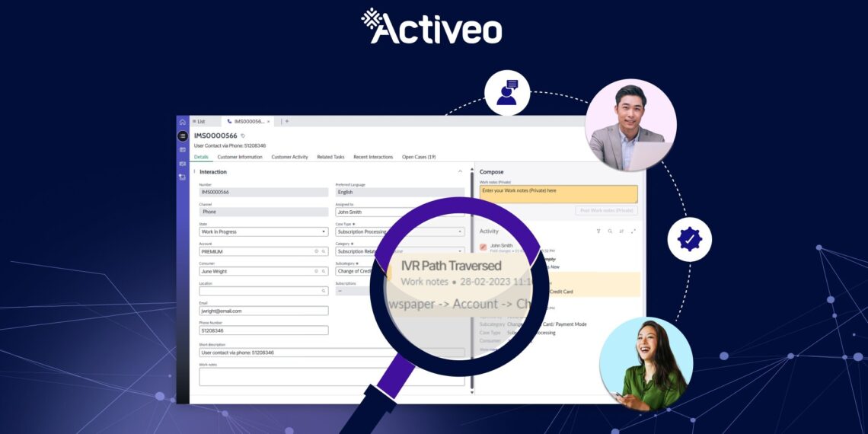This screenshot has width=868, height=434.
Task: Click the form's vertical scrollbar down arrow
Action: tap(471, 392)
